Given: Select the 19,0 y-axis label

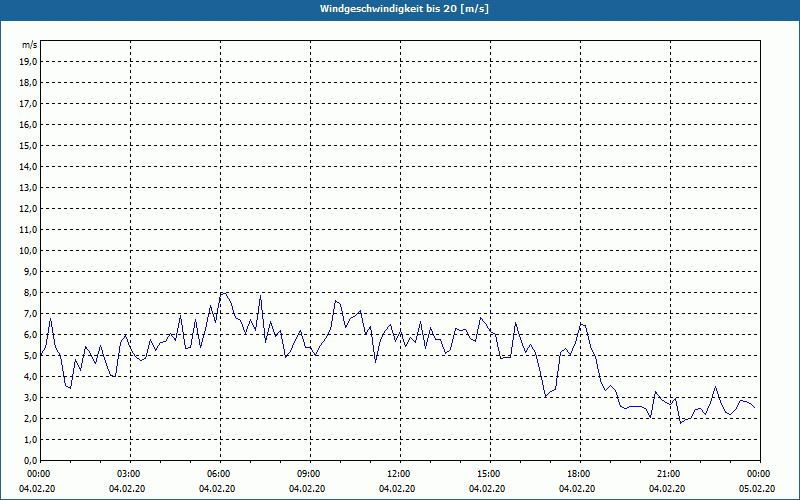Looking at the screenshot, I should click(28, 62).
